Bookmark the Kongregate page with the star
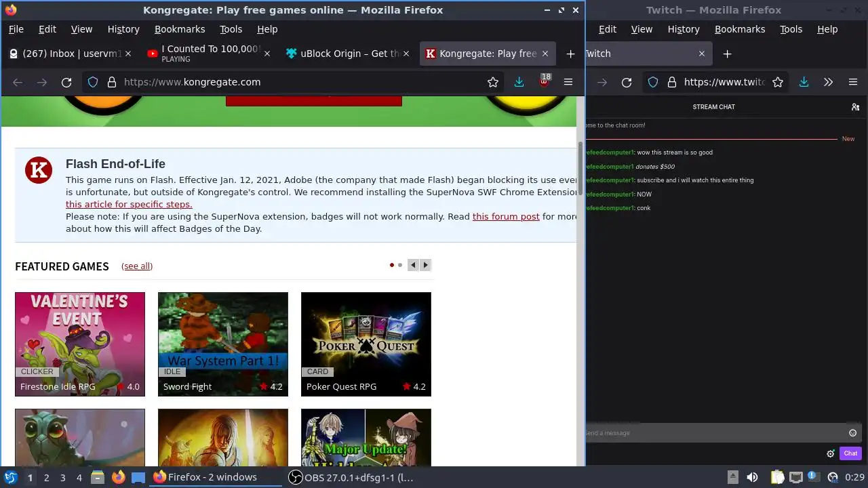Image resolution: width=868 pixels, height=488 pixels. (x=493, y=82)
